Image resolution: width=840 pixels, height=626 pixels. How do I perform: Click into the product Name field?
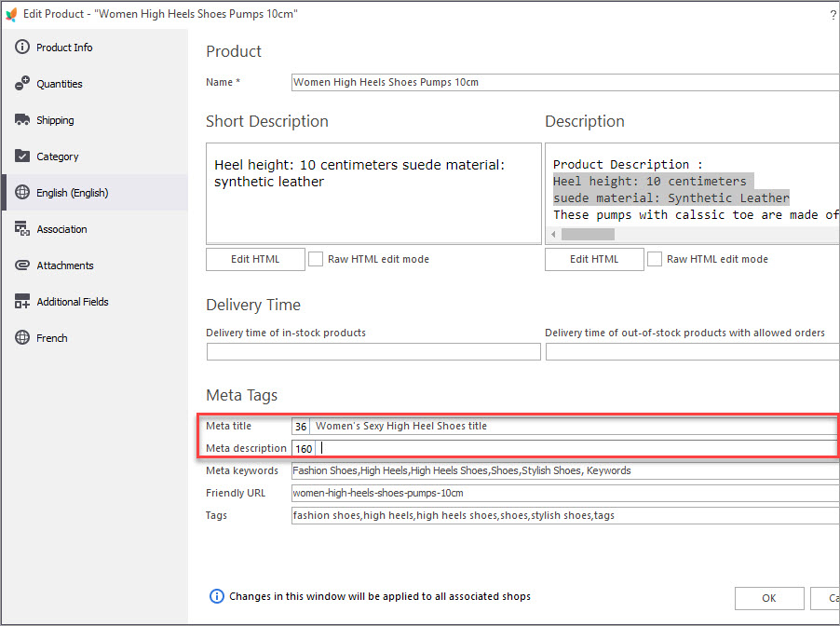(x=565, y=83)
